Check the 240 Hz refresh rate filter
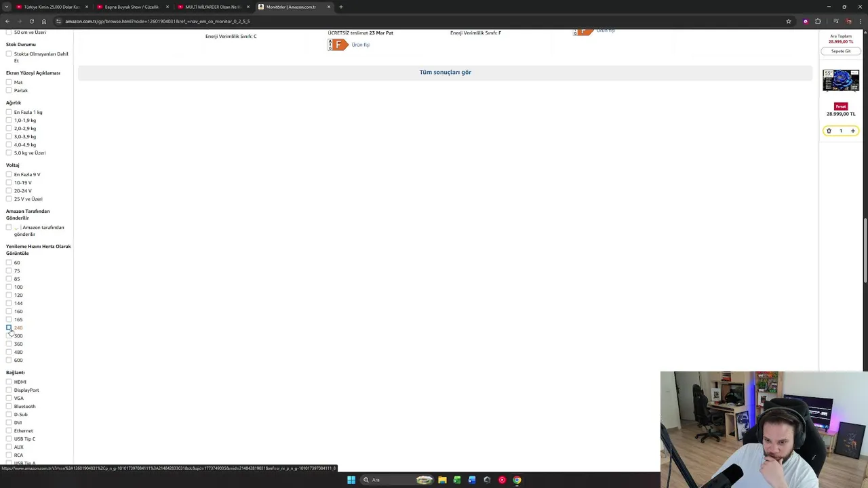This screenshot has width=868, height=488. [x=9, y=327]
